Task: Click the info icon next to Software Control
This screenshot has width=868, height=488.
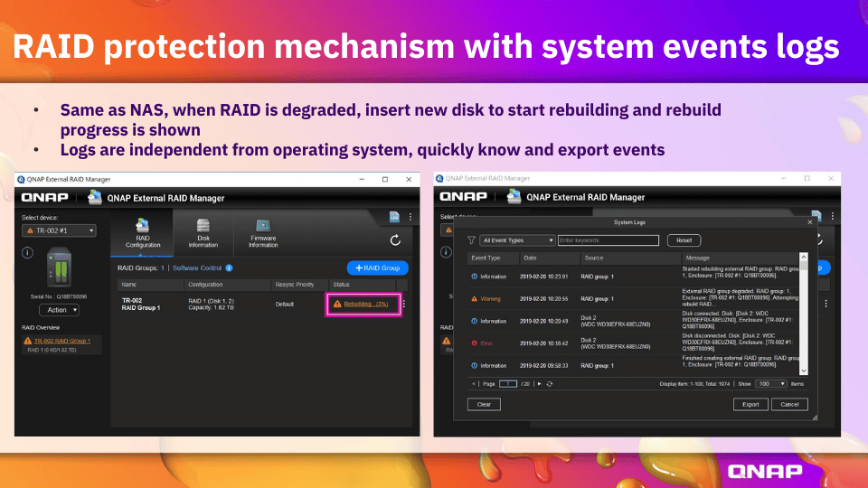Action: tap(229, 267)
